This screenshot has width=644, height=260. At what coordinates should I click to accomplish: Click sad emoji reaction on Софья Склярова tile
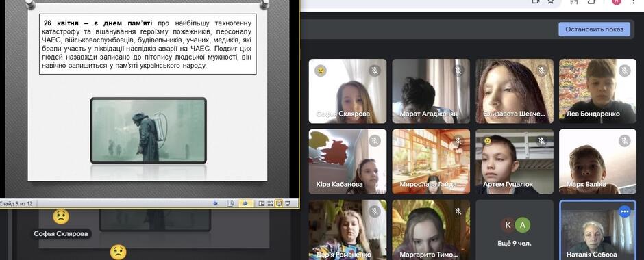tap(321, 70)
